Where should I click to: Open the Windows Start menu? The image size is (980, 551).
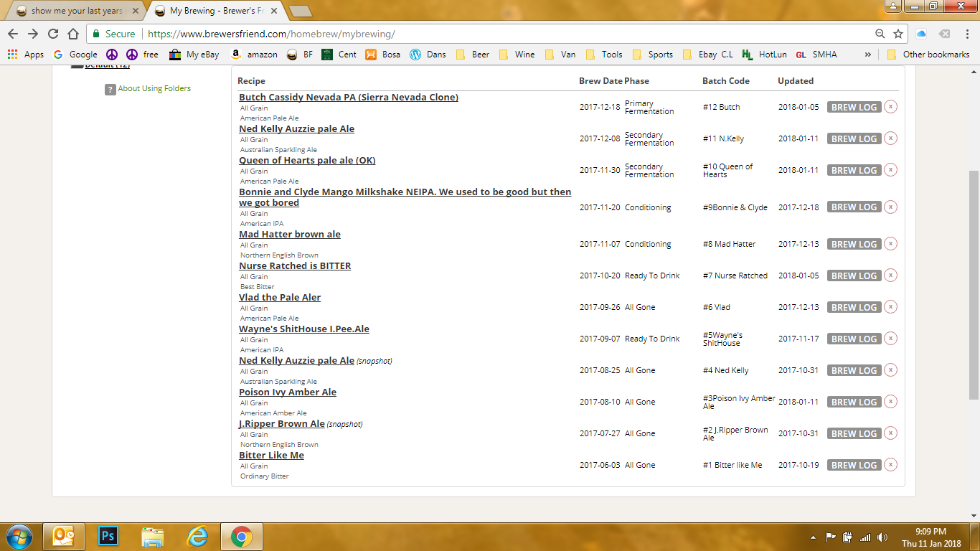coord(19,536)
